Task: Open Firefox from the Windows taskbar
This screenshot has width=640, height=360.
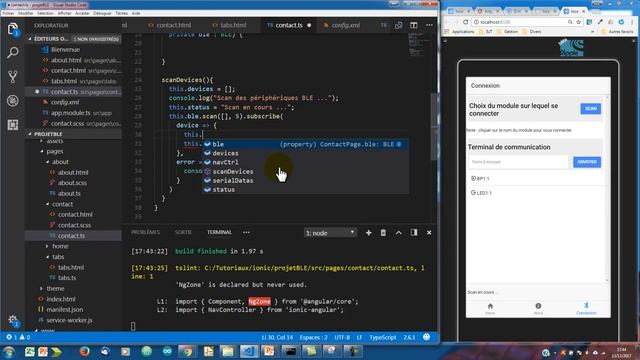Action: click(84, 351)
